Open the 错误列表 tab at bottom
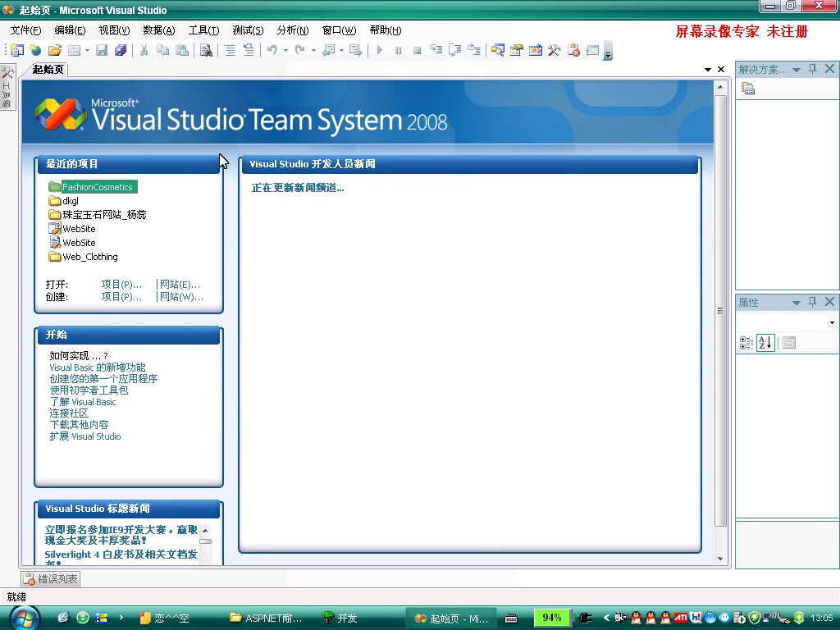Image resolution: width=840 pixels, height=630 pixels. (x=51, y=579)
